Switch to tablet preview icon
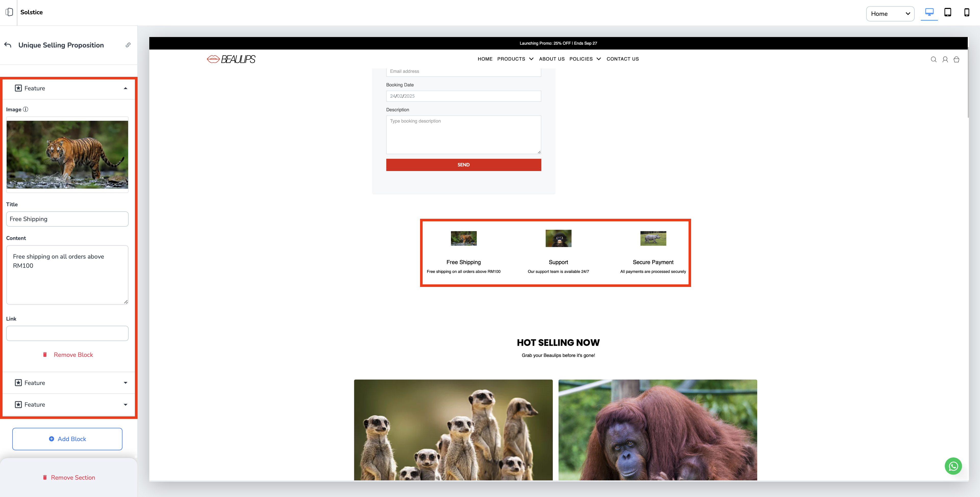 click(948, 13)
